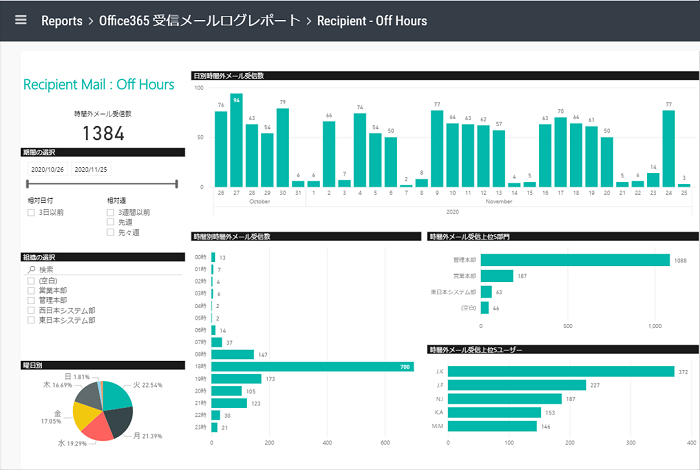Viewport: 700px width, 470px height.
Task: Open Office365 受信メールログレポート breadcrumb
Action: [199, 21]
